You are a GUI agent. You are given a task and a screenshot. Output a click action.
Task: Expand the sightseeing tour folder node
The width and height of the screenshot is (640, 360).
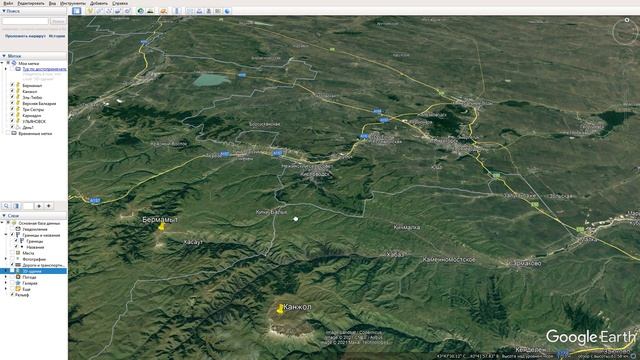point(6,69)
